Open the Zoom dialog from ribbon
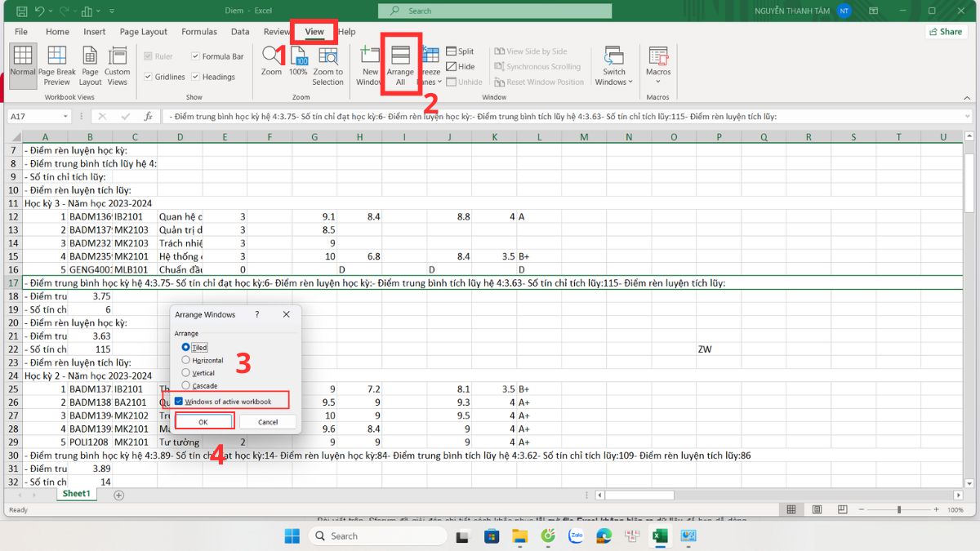Viewport: 980px width, 551px height. (271, 61)
